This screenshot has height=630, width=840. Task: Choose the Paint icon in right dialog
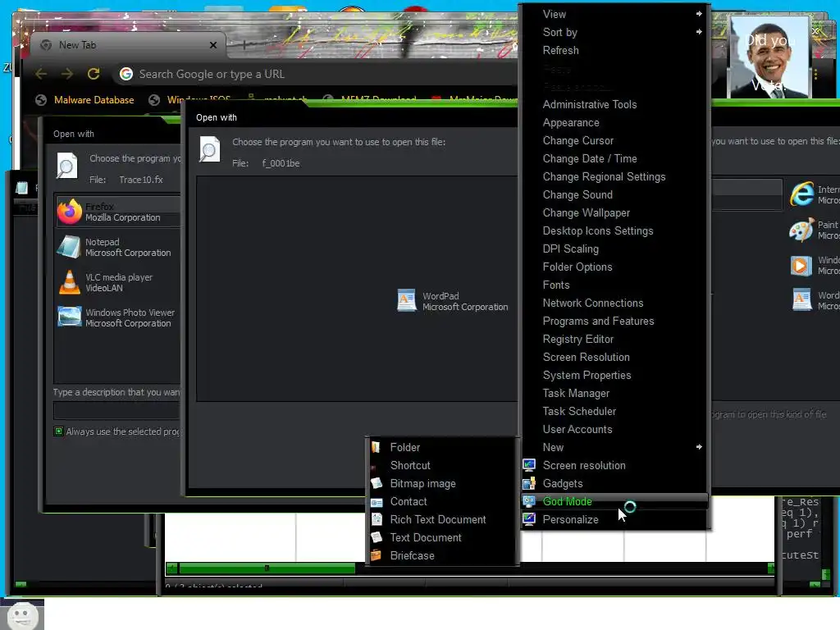[x=801, y=230]
